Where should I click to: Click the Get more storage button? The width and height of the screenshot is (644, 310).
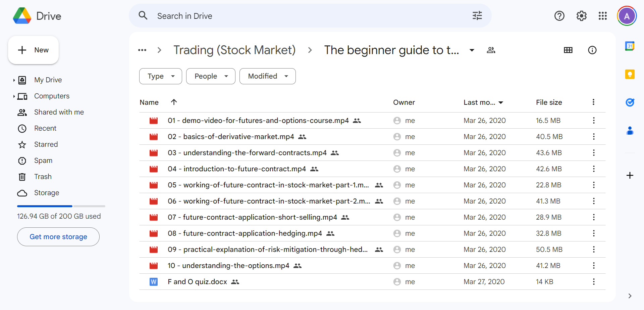coord(58,237)
